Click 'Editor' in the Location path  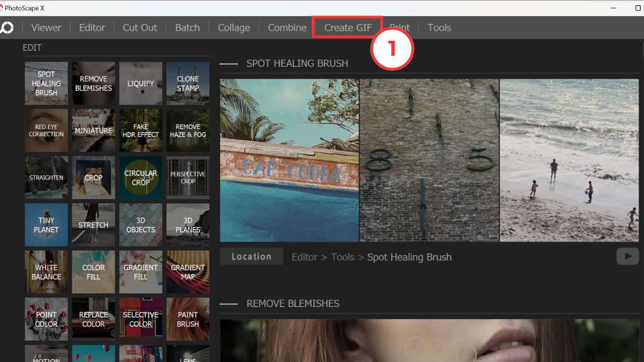[x=305, y=257]
